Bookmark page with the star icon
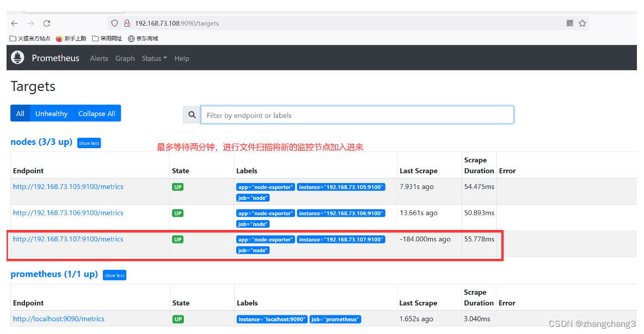The image size is (644, 334). coord(582,23)
